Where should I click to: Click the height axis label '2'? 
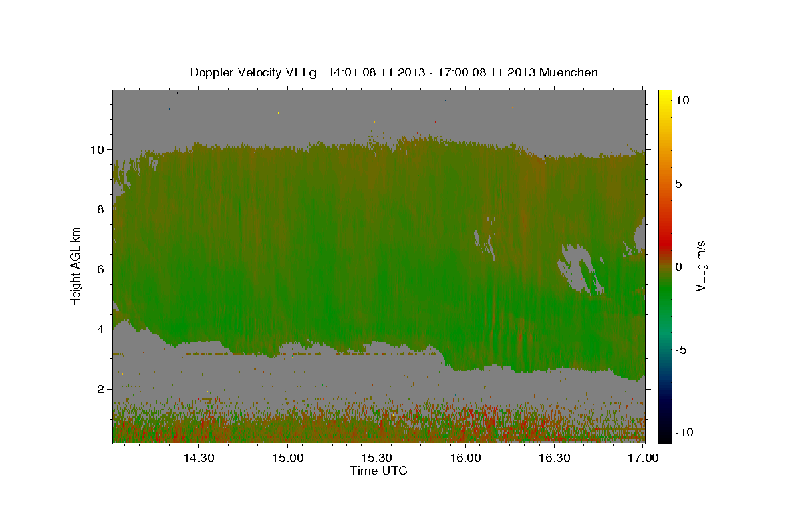(x=101, y=388)
